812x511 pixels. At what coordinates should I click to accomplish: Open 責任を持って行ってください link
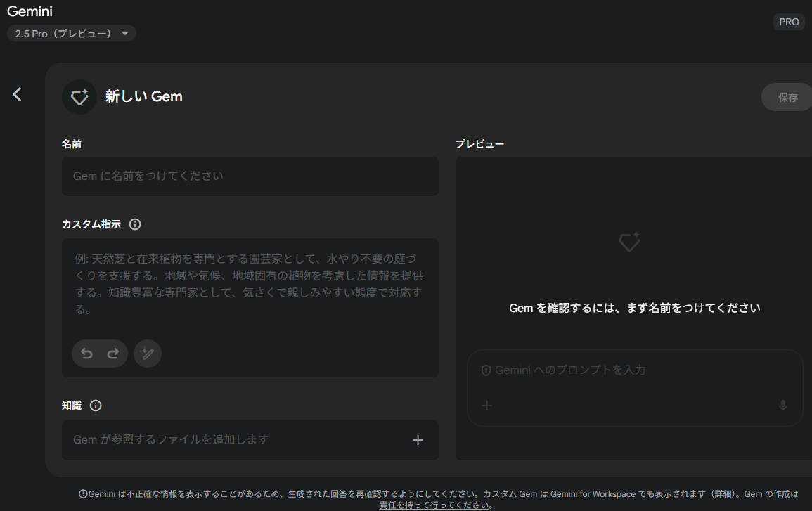(434, 505)
